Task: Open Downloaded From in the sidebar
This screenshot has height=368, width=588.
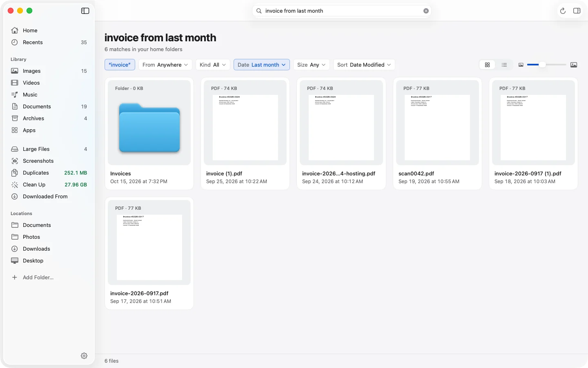Action: 49,196
